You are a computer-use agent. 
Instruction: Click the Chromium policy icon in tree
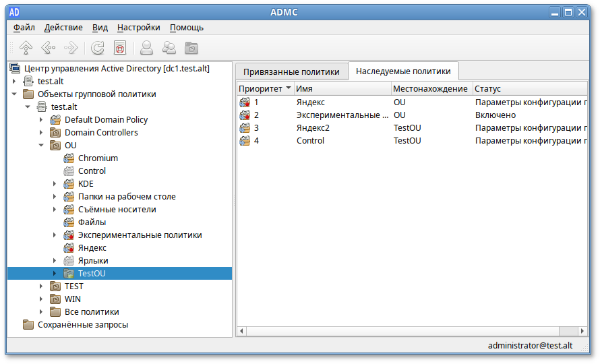pyautogui.click(x=69, y=158)
